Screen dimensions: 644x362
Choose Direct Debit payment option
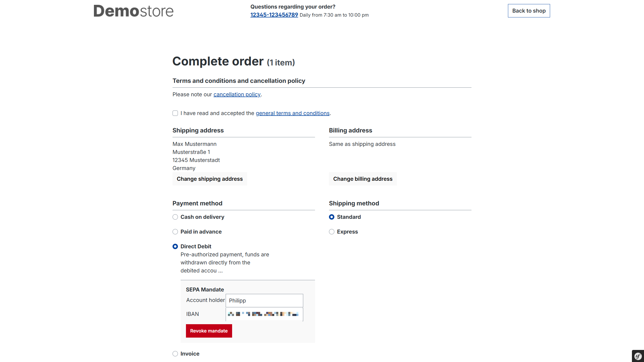[x=175, y=246]
